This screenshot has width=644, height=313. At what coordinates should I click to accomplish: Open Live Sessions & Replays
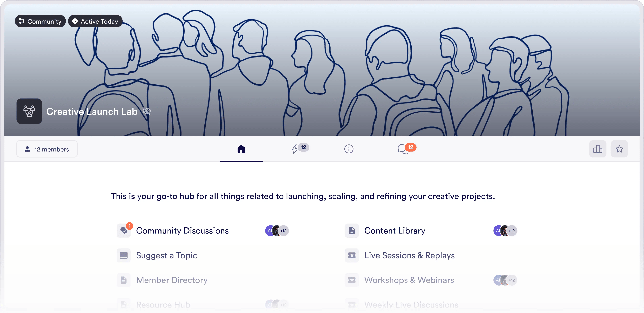(x=410, y=255)
